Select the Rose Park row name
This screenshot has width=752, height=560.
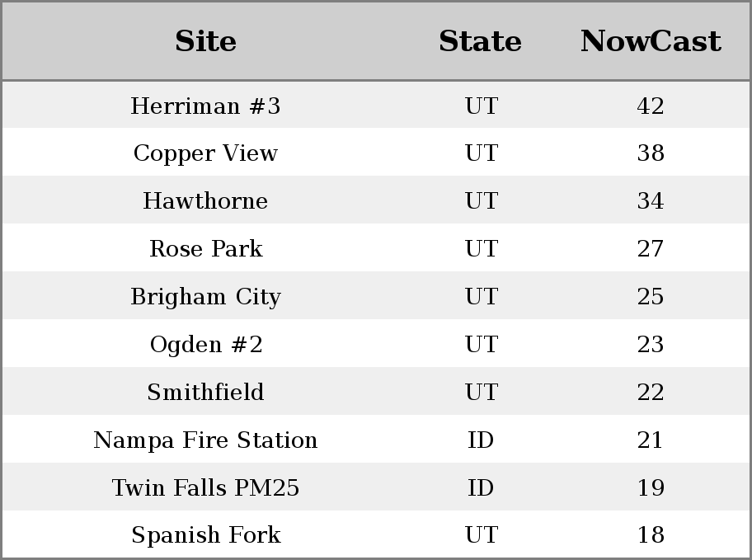coord(205,248)
